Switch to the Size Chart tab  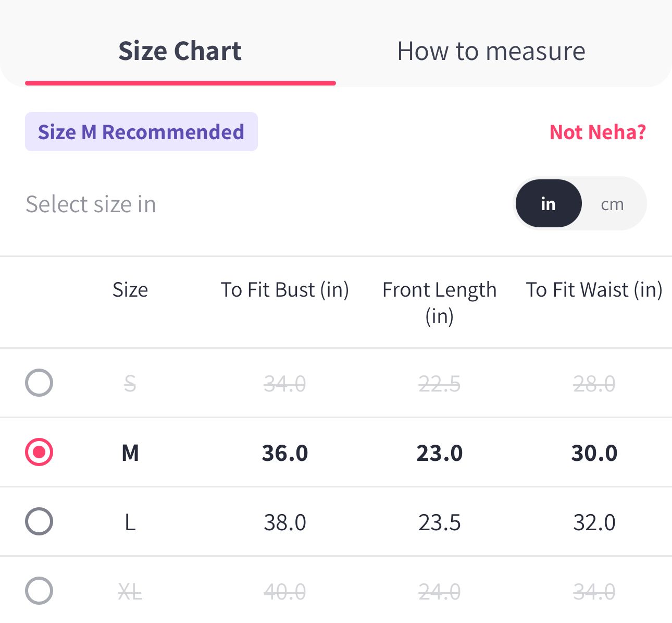[180, 51]
